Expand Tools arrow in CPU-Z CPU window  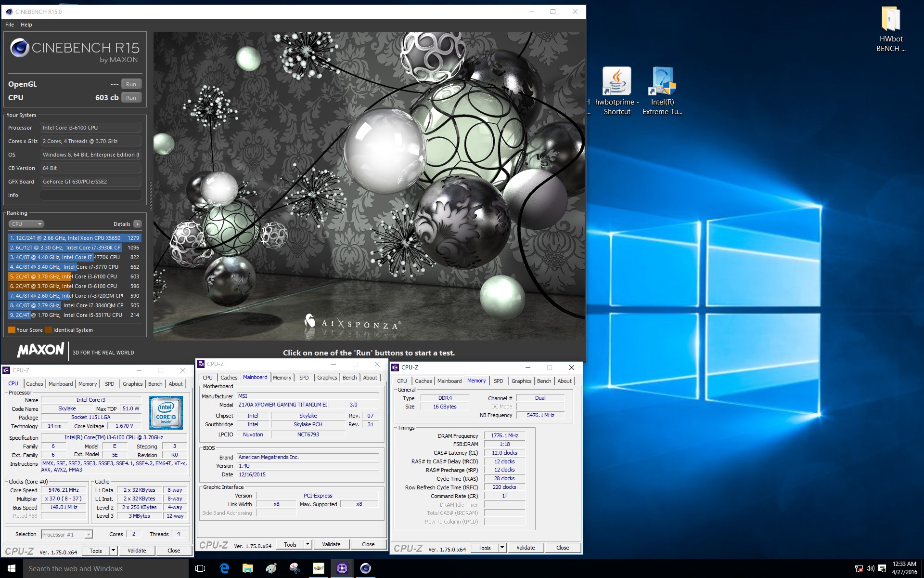pos(113,551)
